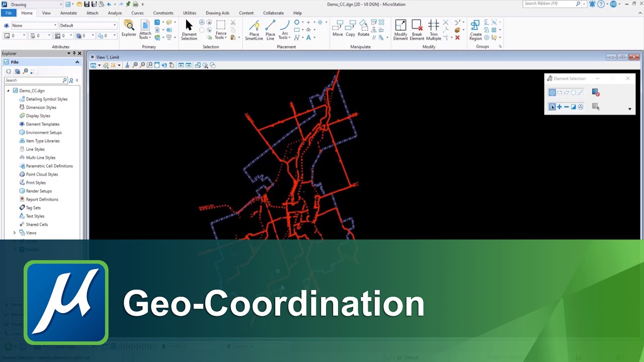Click the Undo arrow in quick access toolbar
Image resolution: width=644 pixels, height=362 pixels.
[109, 4]
